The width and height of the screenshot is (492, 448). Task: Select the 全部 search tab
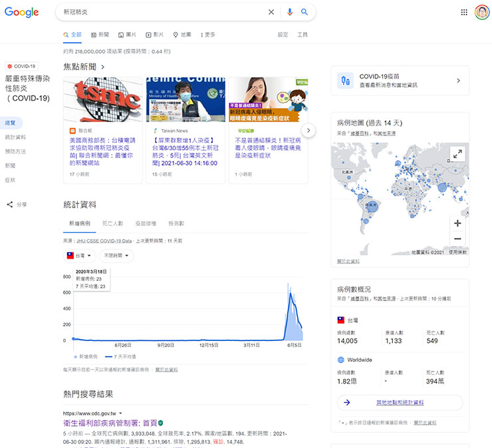72,35
